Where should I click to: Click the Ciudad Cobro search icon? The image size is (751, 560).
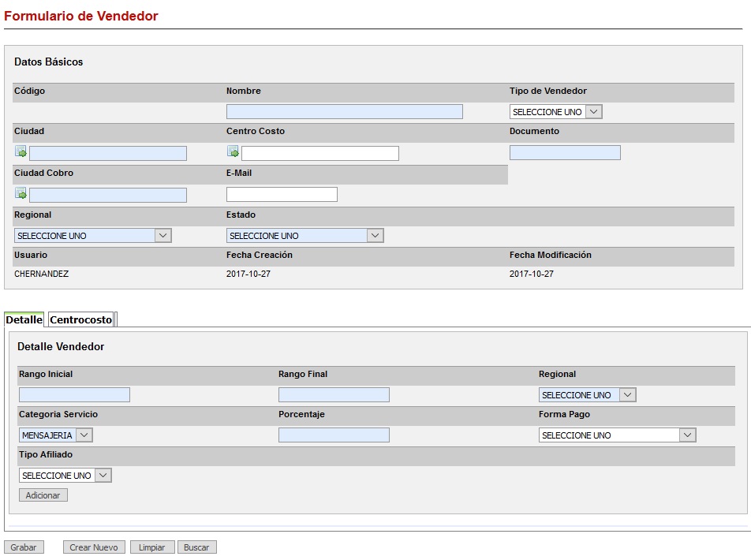tap(21, 193)
